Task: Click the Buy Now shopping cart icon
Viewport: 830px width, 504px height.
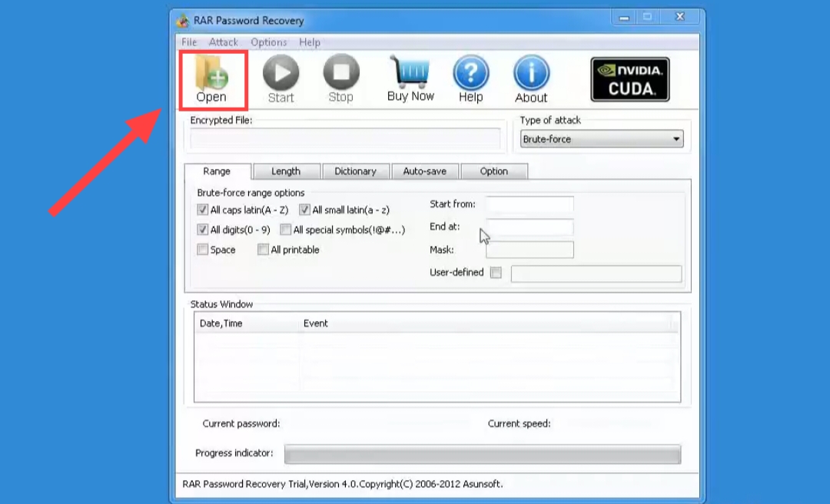Action: pos(410,72)
